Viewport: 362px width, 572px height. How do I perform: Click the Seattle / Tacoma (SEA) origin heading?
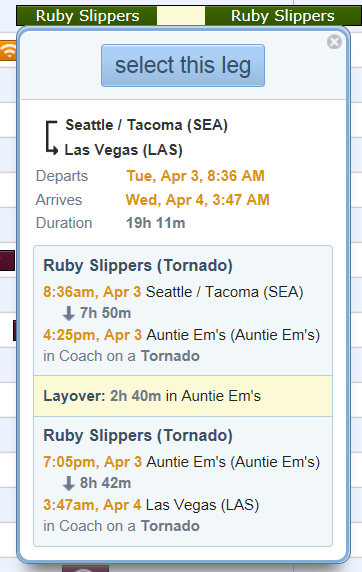click(x=147, y=125)
